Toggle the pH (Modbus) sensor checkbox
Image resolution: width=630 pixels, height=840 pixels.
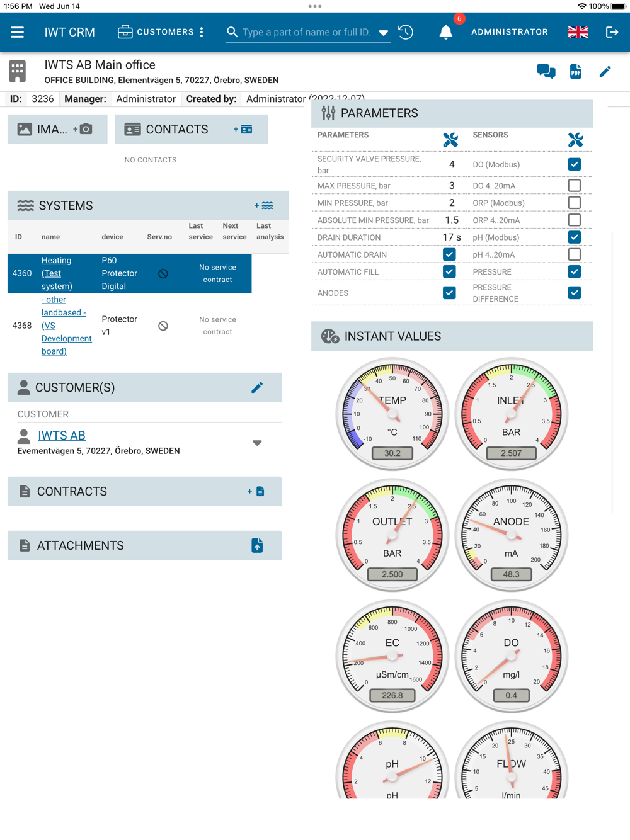574,237
